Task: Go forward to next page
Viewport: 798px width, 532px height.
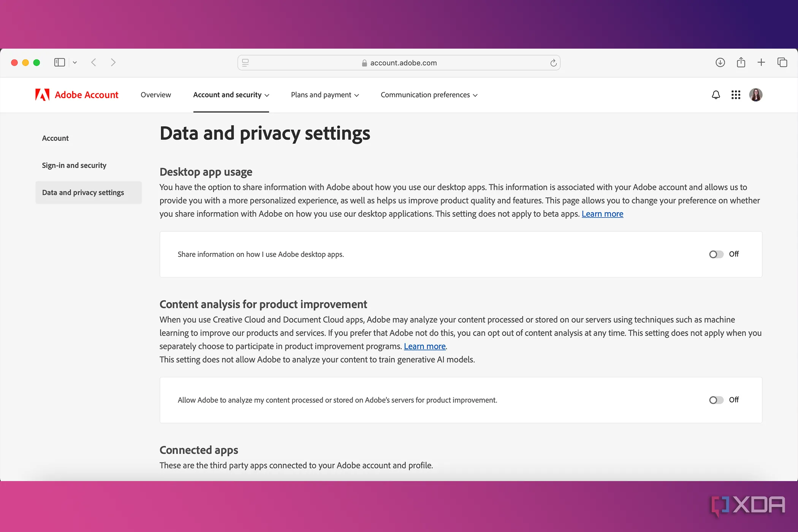Action: point(113,62)
